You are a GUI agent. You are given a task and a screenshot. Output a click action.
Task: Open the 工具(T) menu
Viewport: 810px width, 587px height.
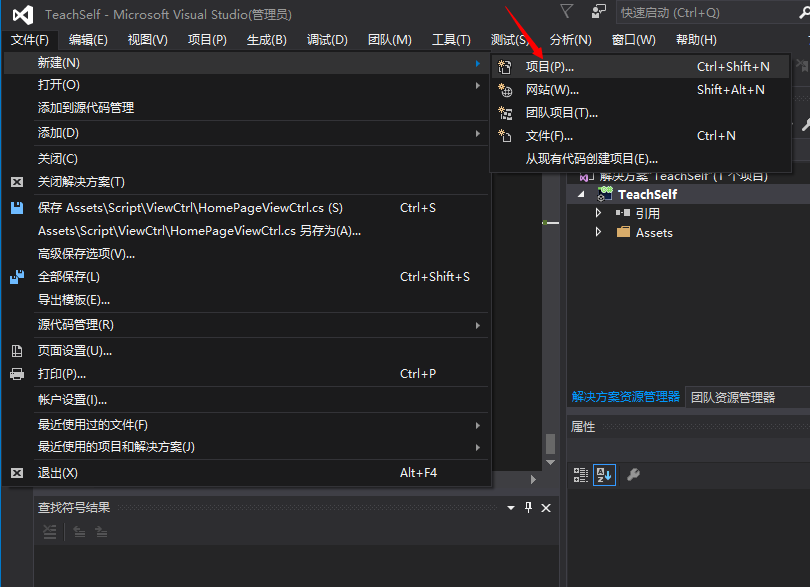451,40
